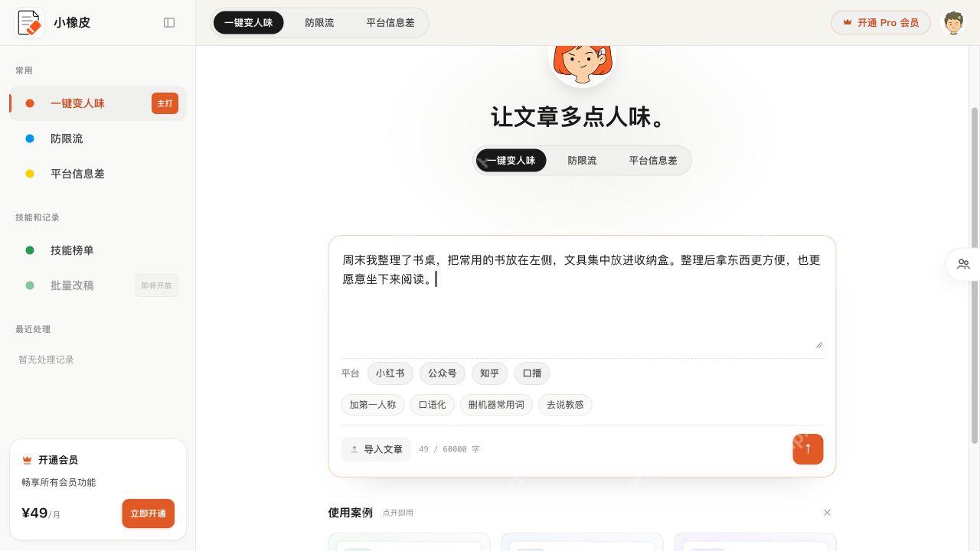Open 批量改稿 in the sidebar
980x551 pixels.
[98, 285]
